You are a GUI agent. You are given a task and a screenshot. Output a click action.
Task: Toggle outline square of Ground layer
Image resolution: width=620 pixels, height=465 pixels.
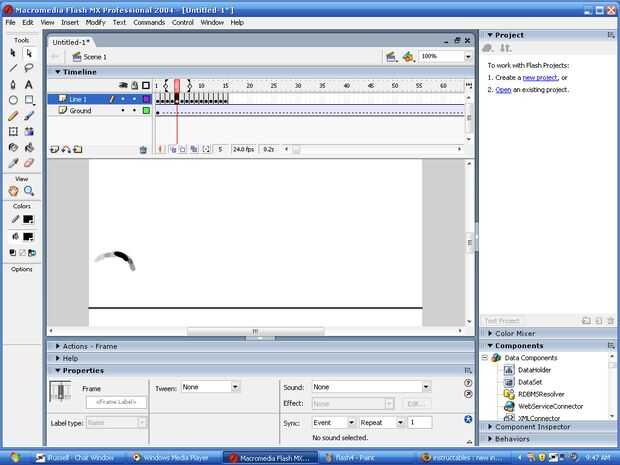(146, 110)
